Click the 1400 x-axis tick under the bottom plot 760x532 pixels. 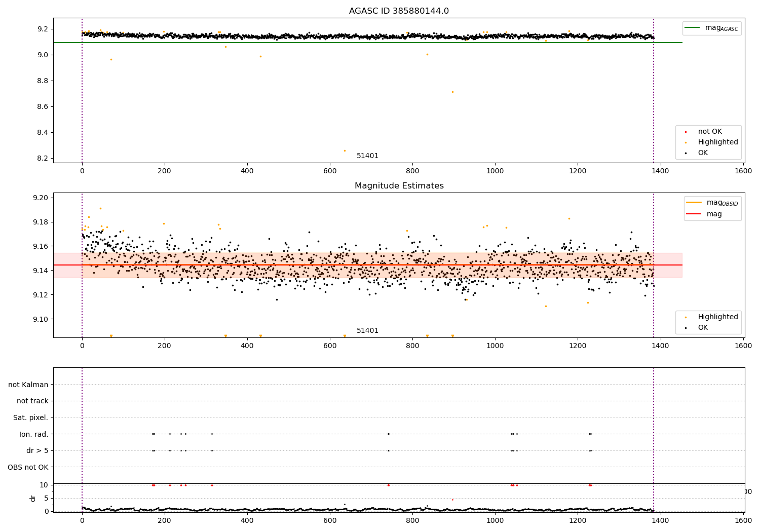(661, 521)
